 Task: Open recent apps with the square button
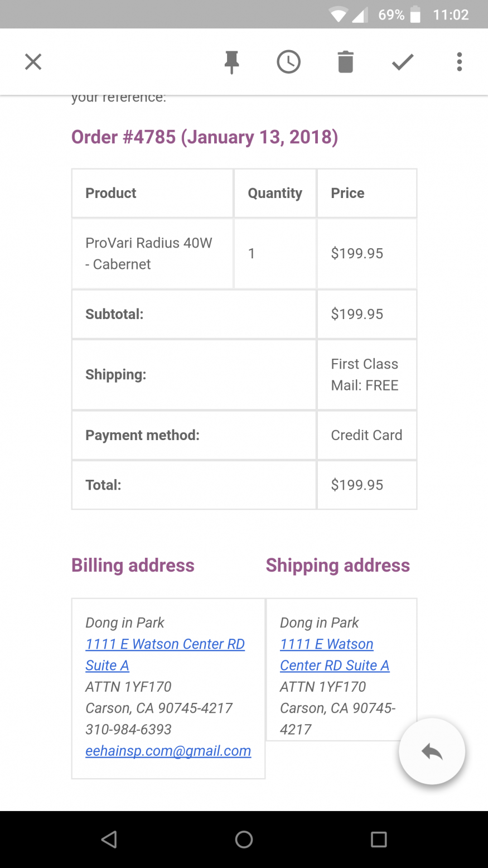[x=379, y=839]
